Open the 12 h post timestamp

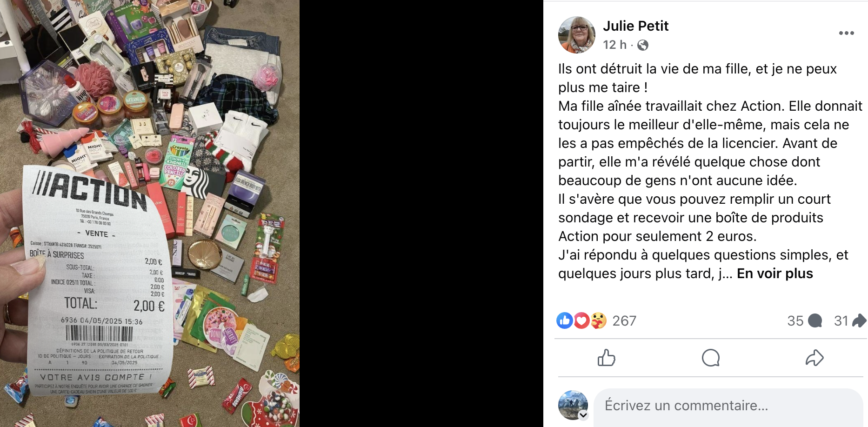click(614, 45)
